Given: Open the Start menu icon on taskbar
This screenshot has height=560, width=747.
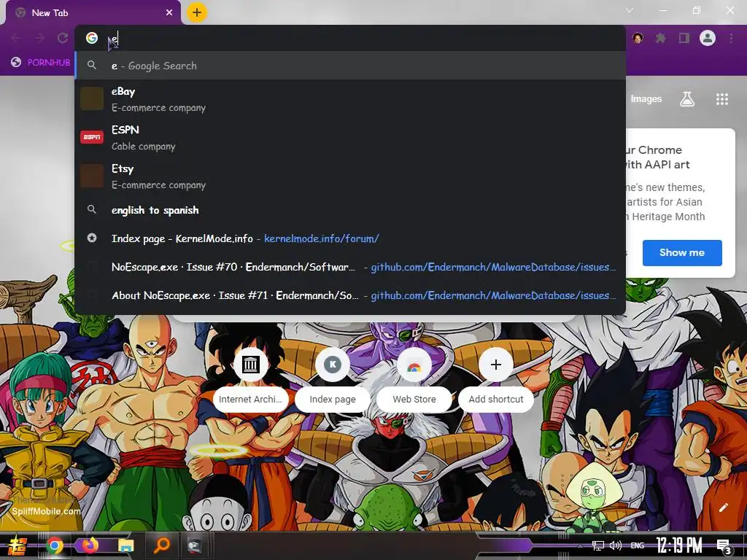Looking at the screenshot, I should click(18, 545).
